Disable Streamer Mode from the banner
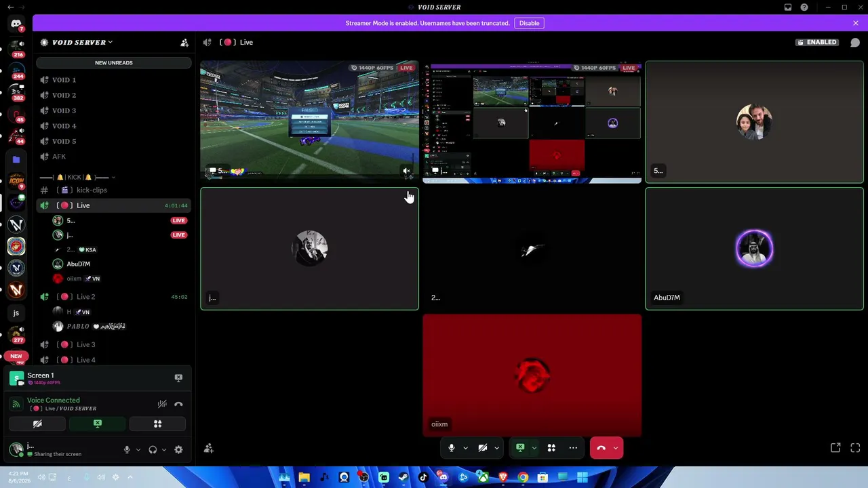This screenshot has width=868, height=488. pos(529,23)
